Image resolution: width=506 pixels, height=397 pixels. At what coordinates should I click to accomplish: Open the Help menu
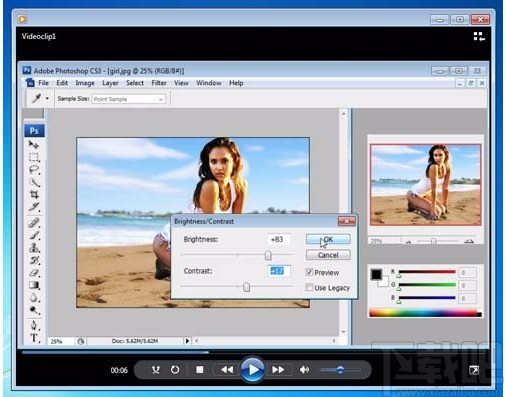point(236,83)
